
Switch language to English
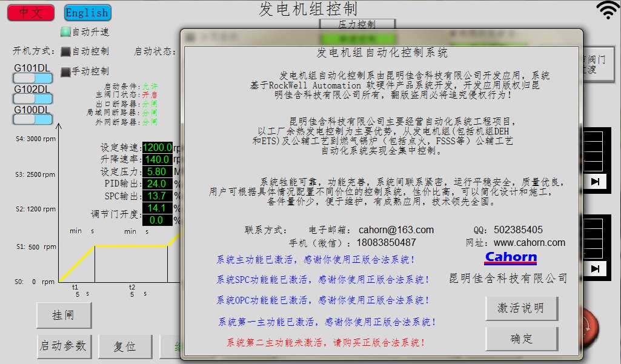coord(87,12)
